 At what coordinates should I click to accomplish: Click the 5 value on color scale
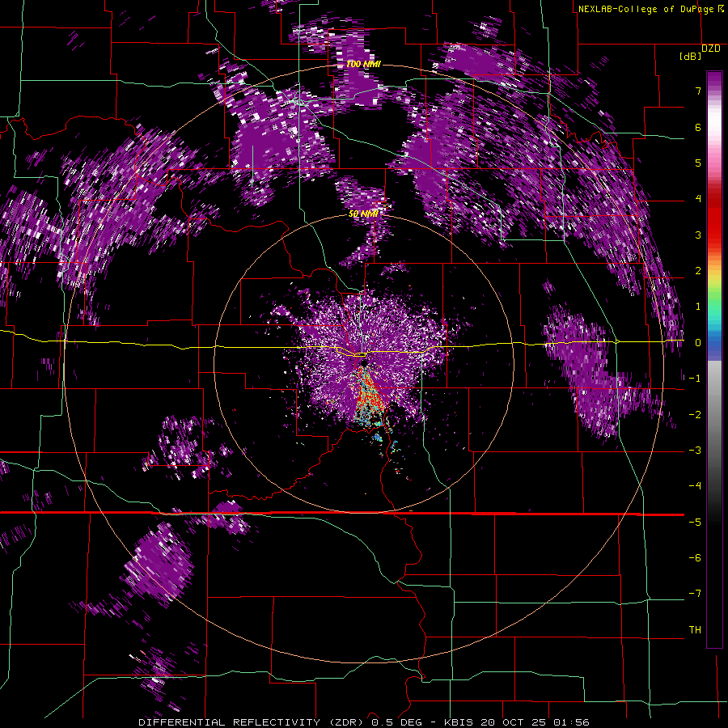pos(698,163)
